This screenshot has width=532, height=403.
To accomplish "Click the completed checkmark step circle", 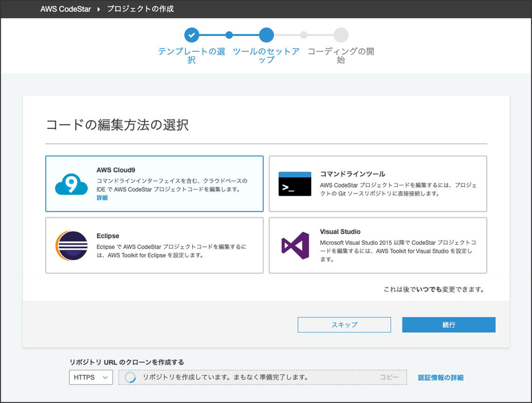I will click(192, 35).
